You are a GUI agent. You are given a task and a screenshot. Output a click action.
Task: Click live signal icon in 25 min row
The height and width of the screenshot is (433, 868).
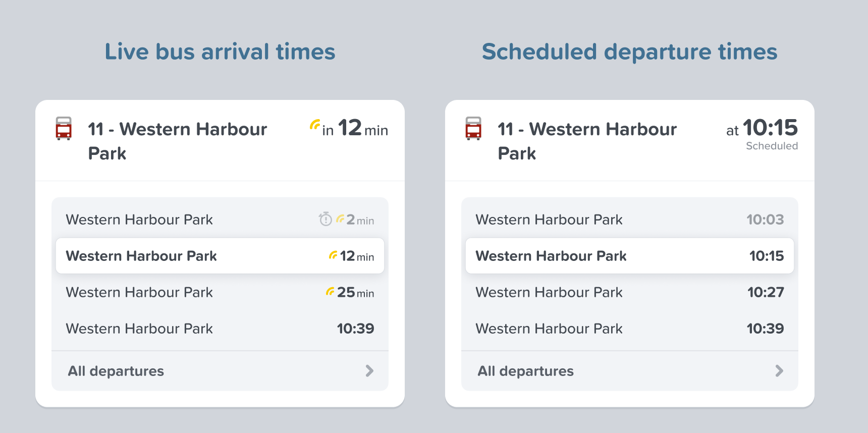tap(330, 292)
